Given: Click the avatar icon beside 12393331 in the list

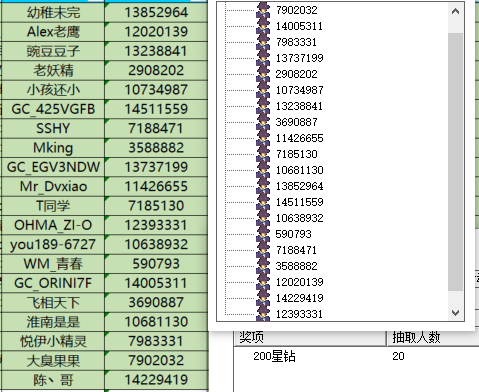Looking at the screenshot, I should pos(263,314).
